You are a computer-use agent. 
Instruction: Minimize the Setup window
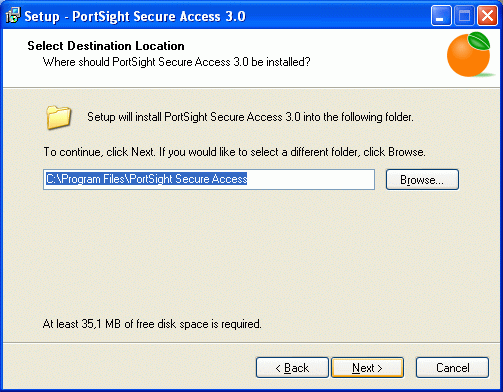441,16
